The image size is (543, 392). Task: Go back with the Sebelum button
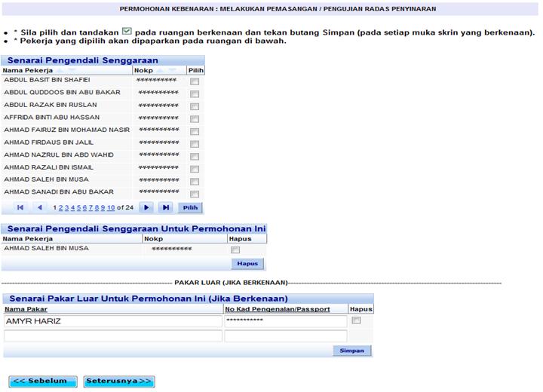(x=44, y=381)
